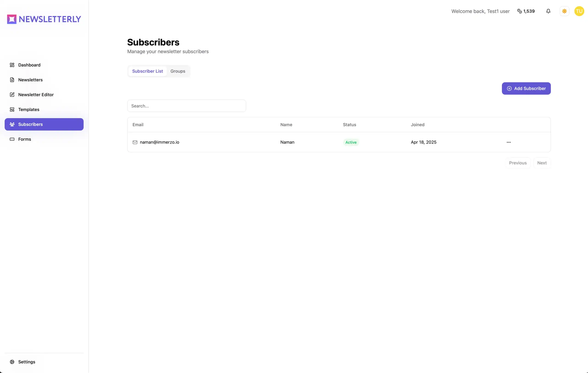Image resolution: width=588 pixels, height=373 pixels.
Task: Focus the Search subscribers field
Action: [187, 106]
